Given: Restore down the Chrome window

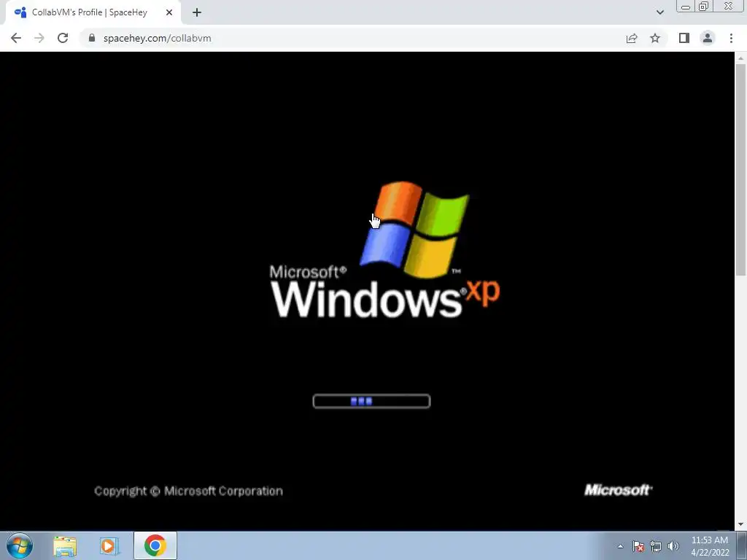Looking at the screenshot, I should tap(703, 6).
